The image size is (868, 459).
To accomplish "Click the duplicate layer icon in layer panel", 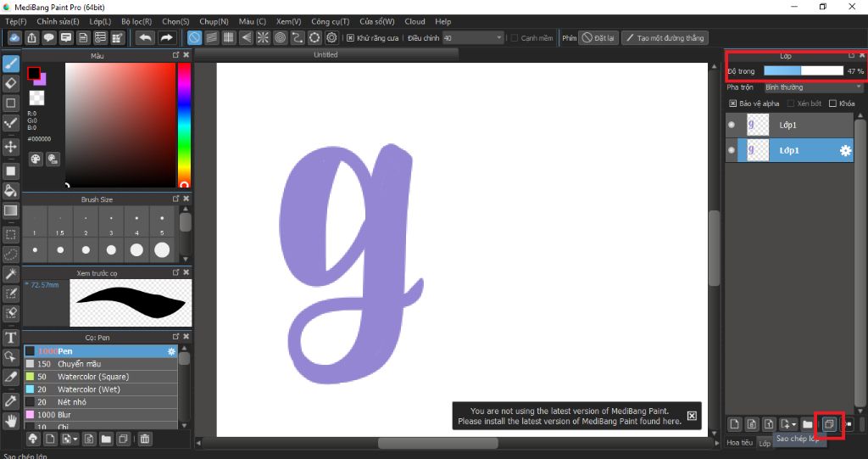I will coord(830,423).
